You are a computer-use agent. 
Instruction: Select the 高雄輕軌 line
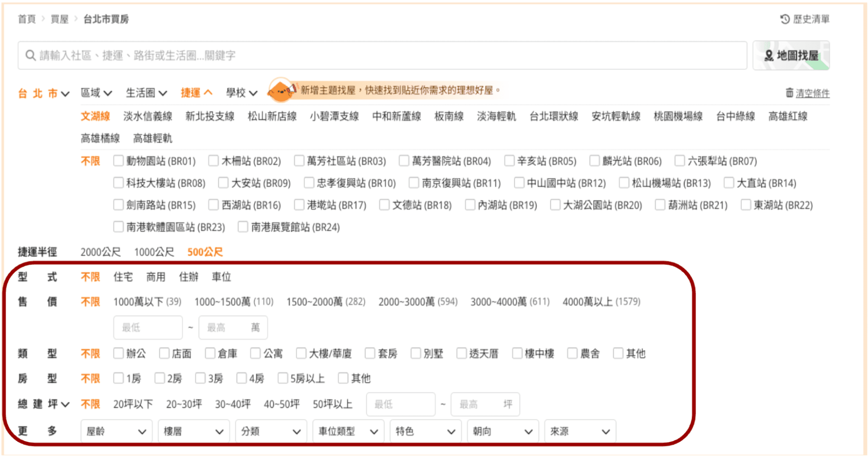click(x=153, y=139)
